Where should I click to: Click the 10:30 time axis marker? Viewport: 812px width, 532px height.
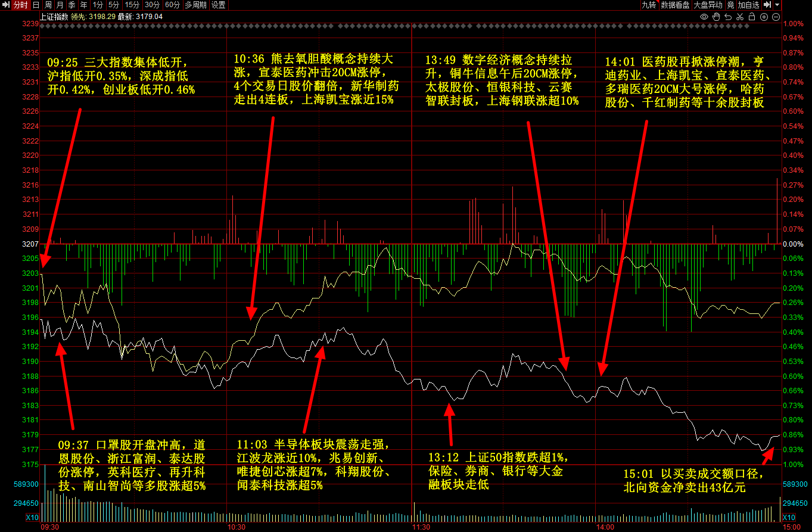[x=237, y=527]
